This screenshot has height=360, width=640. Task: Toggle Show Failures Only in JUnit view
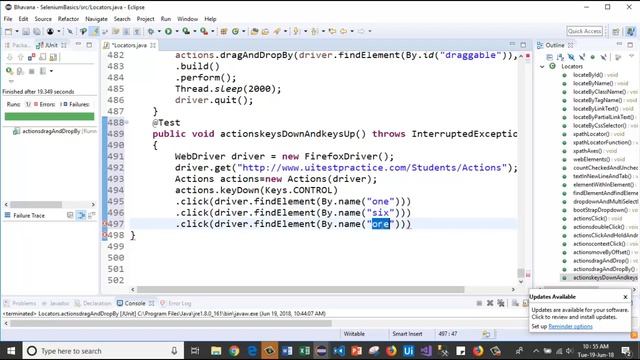click(31, 58)
